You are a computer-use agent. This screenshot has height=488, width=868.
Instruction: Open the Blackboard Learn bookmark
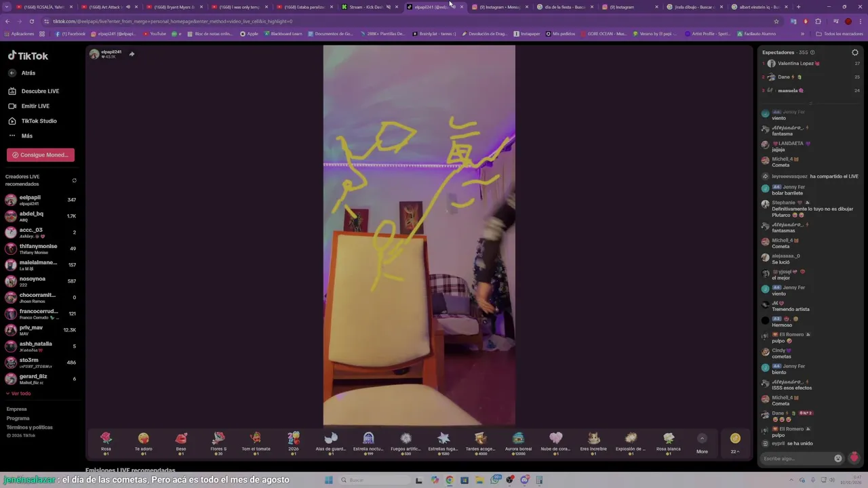click(283, 33)
